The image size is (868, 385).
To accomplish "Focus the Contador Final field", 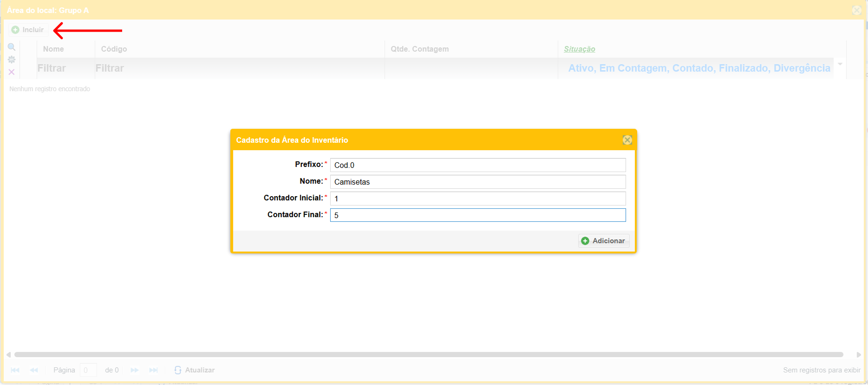I will [477, 215].
